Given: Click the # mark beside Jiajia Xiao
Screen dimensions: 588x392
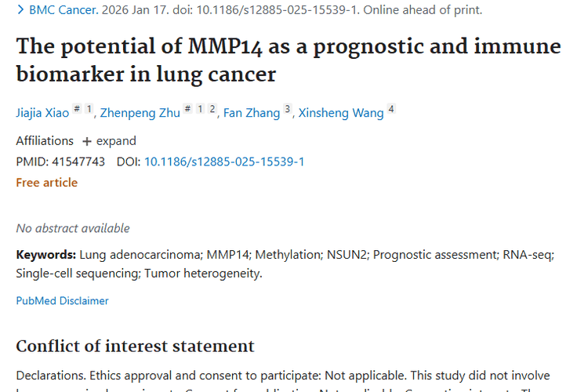Looking at the screenshot, I should [x=77, y=109].
